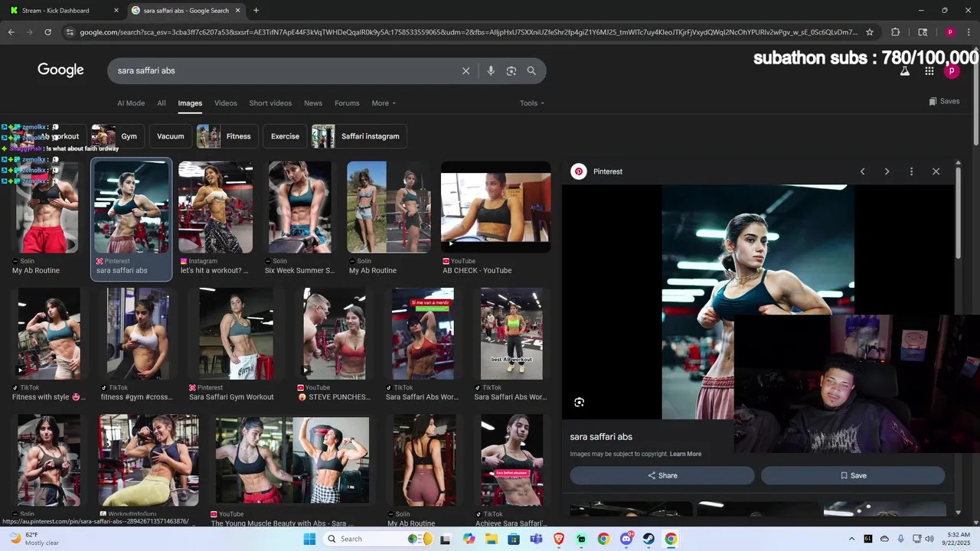
Task: Open a new Chrome tab
Action: coord(256,11)
